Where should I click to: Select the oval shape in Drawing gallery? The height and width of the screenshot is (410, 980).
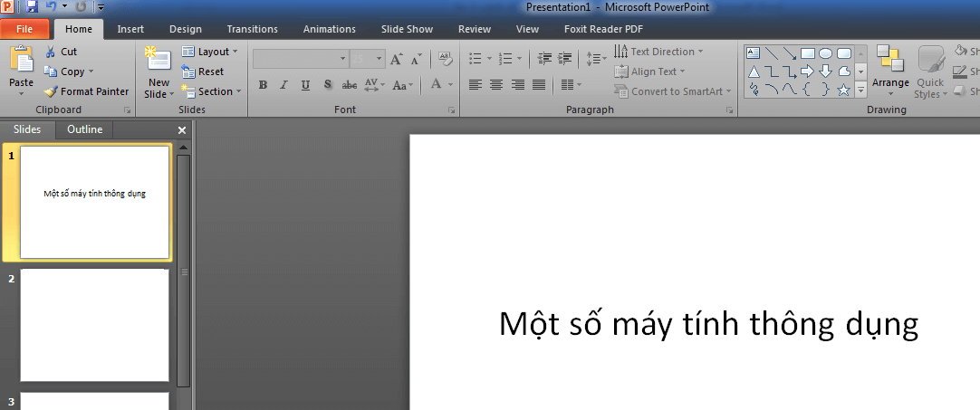(x=825, y=52)
